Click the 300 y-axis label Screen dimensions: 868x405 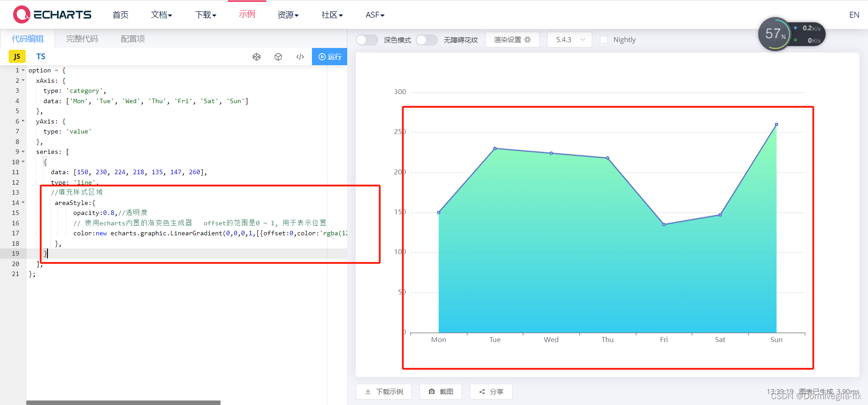400,92
